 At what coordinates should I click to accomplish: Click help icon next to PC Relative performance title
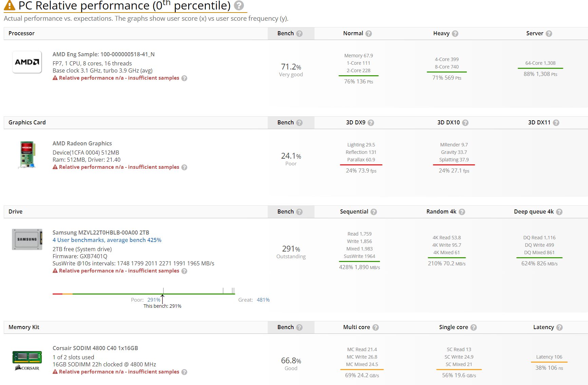pos(239,5)
